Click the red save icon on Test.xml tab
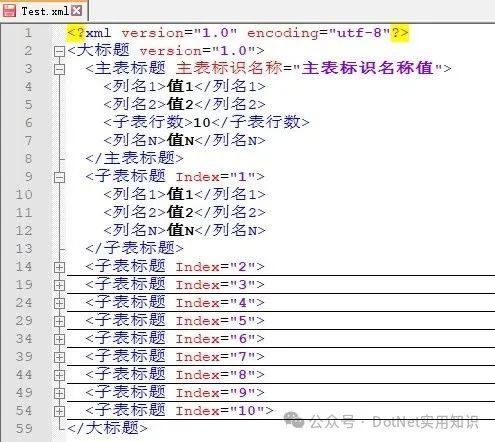 click(9, 10)
